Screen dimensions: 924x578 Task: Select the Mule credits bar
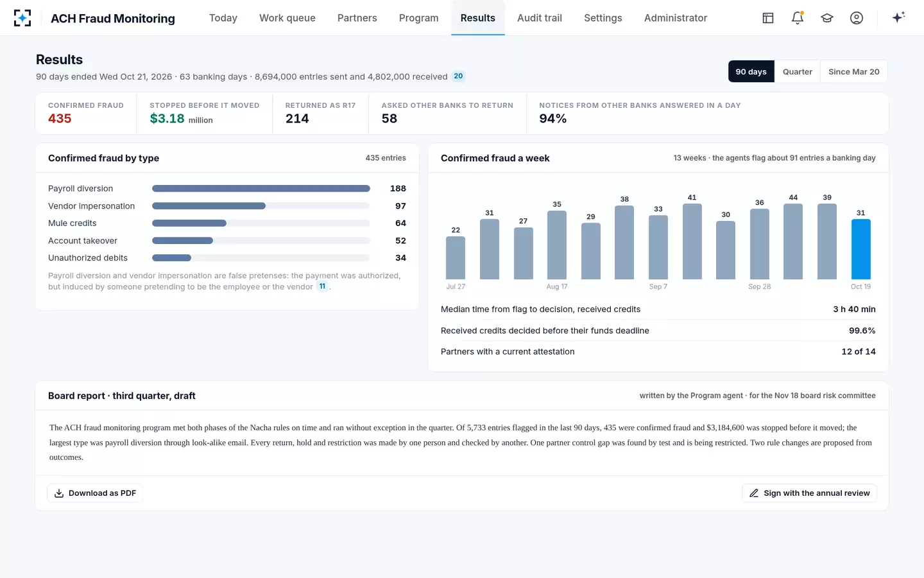click(261, 223)
